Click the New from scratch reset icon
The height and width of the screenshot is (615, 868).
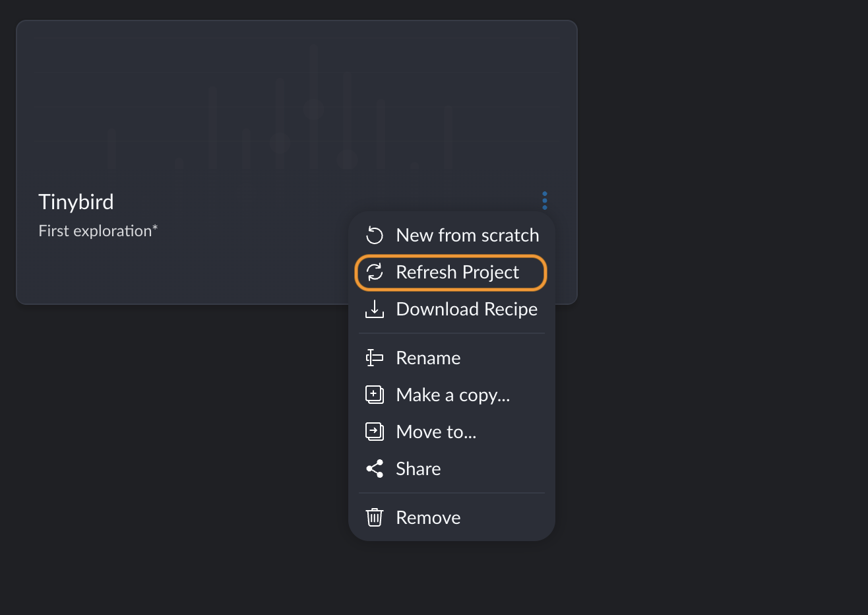(x=375, y=236)
